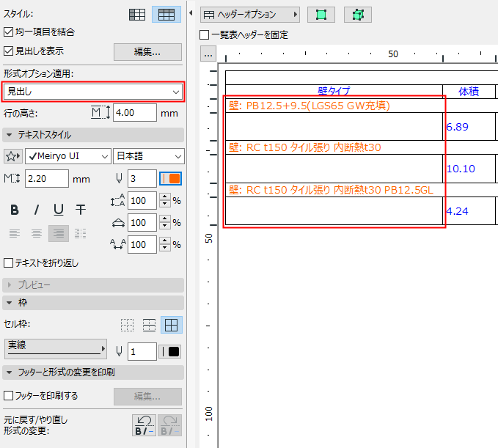Enable 一覧表ヘッダーを固定 checkbox
This screenshot has width=498, height=448.
(x=204, y=34)
